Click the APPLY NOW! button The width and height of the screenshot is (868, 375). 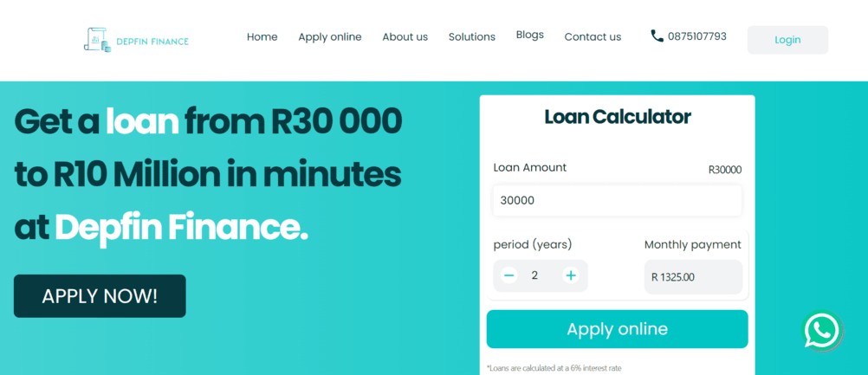(100, 296)
